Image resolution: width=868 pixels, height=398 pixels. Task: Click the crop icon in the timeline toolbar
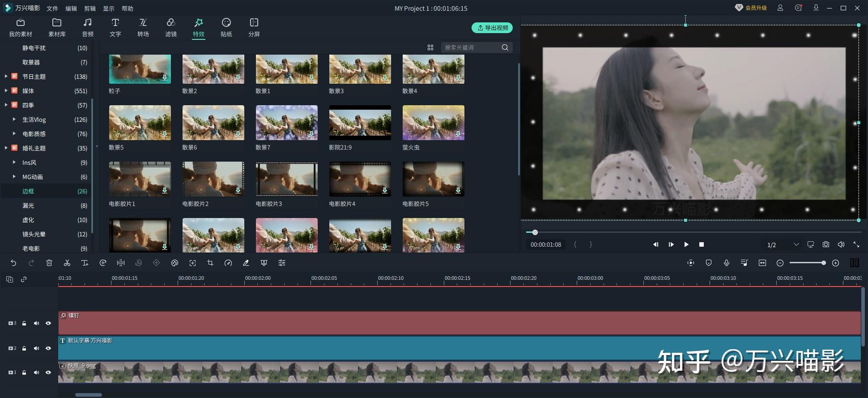(x=210, y=263)
